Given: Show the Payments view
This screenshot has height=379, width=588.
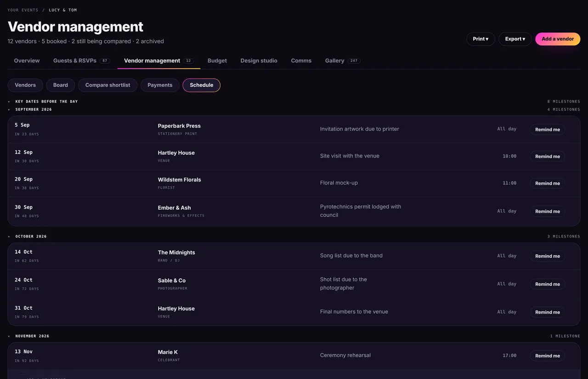Looking at the screenshot, I should pyautogui.click(x=160, y=85).
